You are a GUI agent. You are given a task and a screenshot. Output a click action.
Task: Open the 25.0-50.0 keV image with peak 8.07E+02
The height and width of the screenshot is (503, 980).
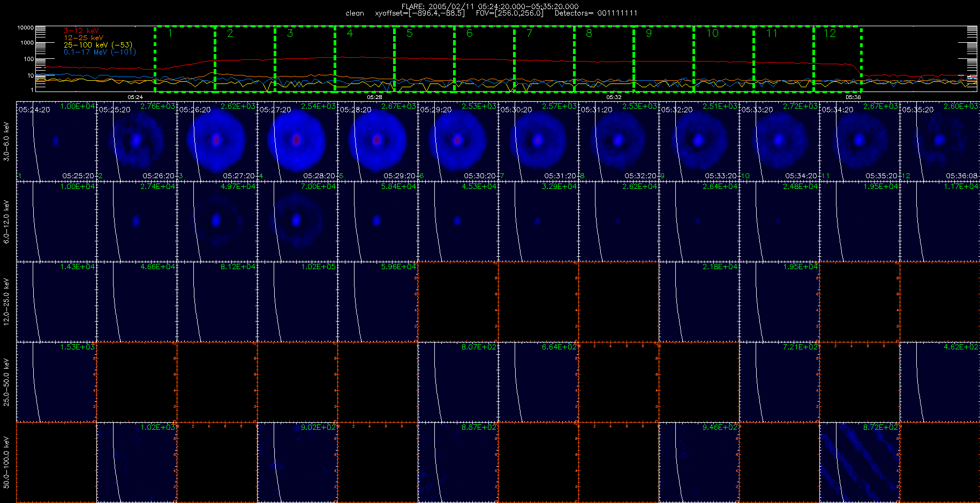458,382
